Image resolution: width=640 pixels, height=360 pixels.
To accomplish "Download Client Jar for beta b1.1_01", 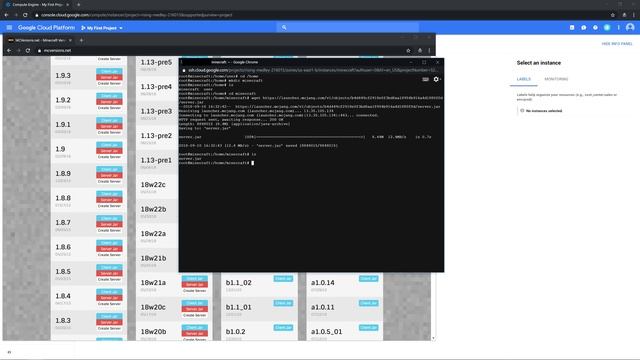I will 283,303.
